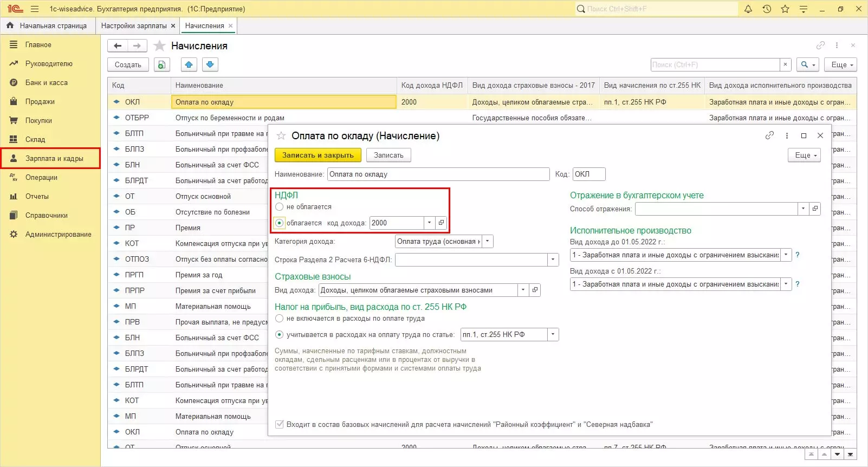The image size is (868, 467).
Task: Expand the Категория дохода dropdown
Action: pos(488,242)
